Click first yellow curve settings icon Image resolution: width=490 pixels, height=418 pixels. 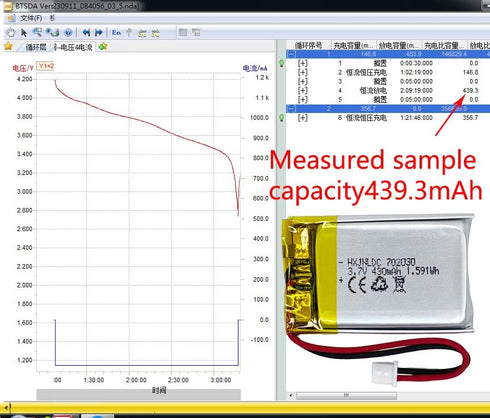(x=142, y=33)
